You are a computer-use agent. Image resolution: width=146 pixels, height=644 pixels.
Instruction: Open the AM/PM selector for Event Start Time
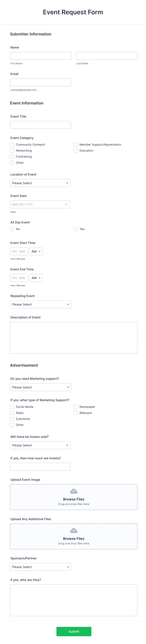pyautogui.click(x=36, y=251)
